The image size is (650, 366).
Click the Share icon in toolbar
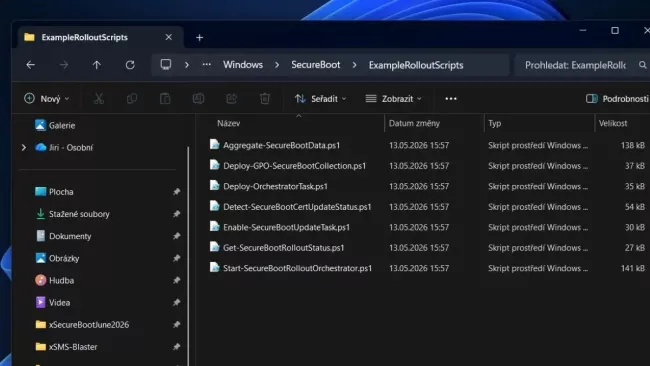pos(231,99)
